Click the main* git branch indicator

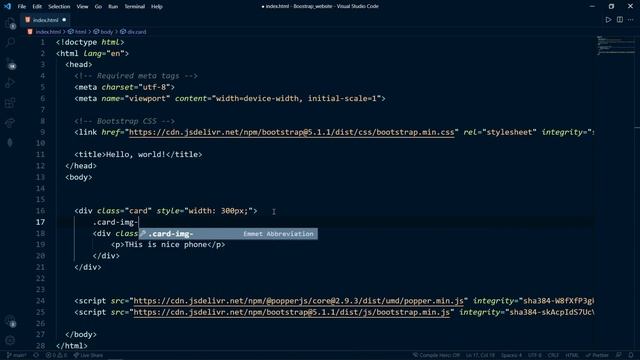coord(17,355)
